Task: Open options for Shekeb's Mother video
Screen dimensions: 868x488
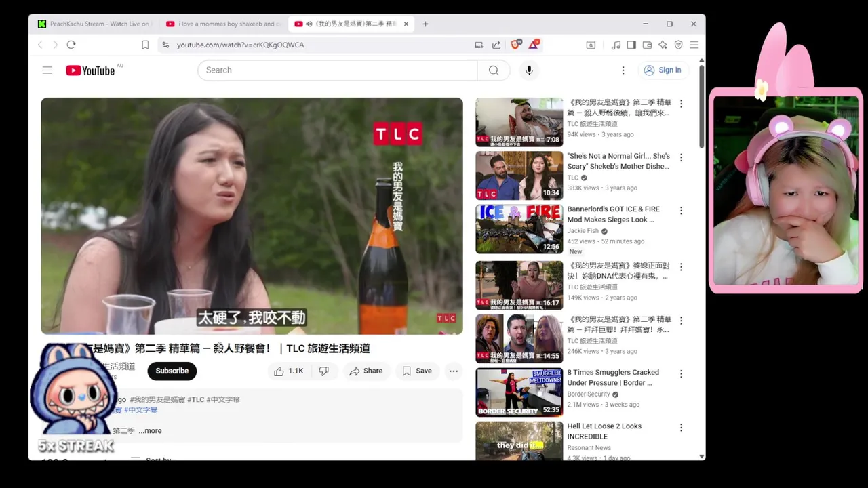Action: tap(681, 157)
